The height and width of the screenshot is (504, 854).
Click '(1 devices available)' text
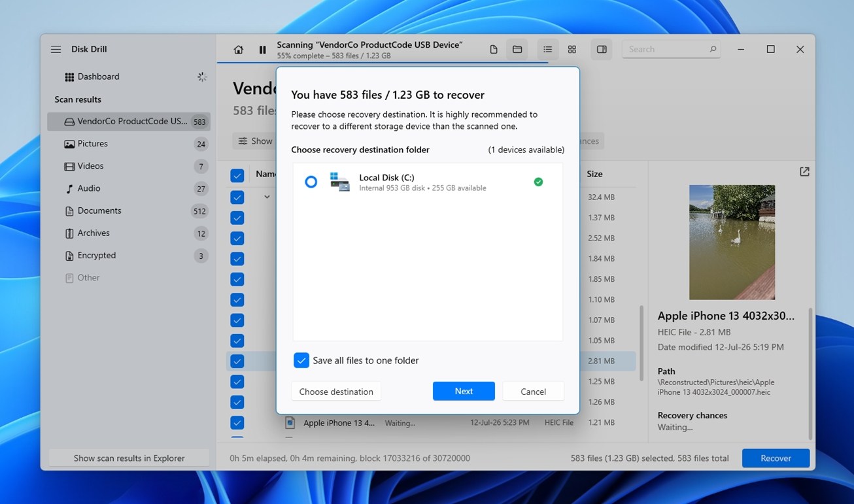click(x=526, y=150)
